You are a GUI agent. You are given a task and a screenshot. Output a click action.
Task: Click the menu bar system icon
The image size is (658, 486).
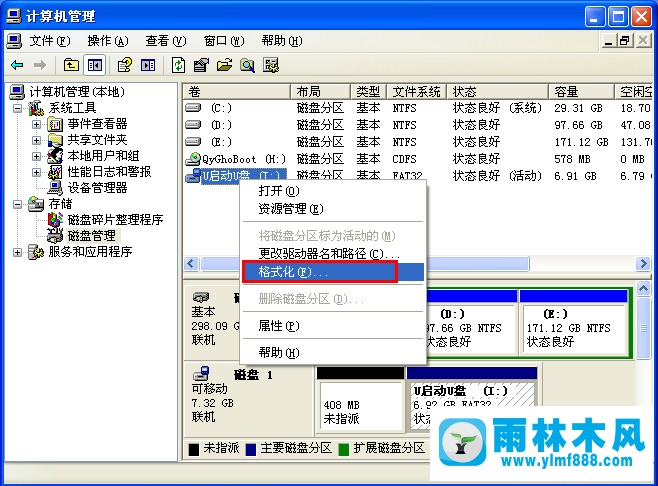coord(14,41)
